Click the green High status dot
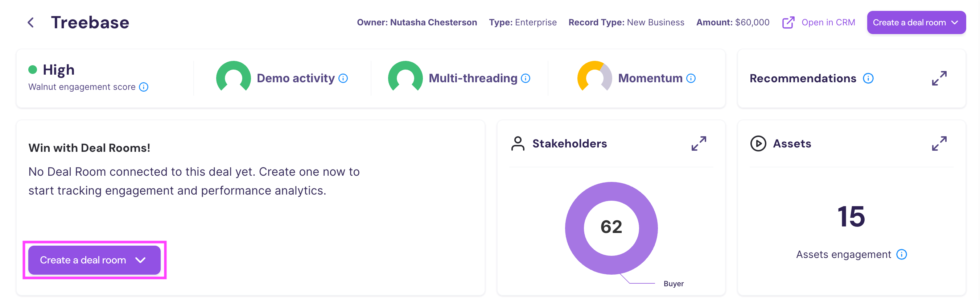Viewport: 980px width, 300px height. point(33,70)
